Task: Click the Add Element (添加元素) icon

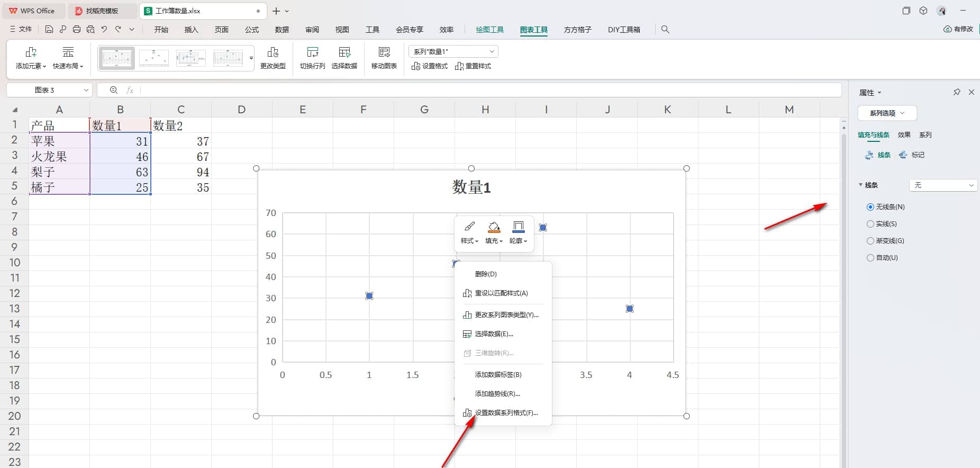Action: tap(31, 52)
